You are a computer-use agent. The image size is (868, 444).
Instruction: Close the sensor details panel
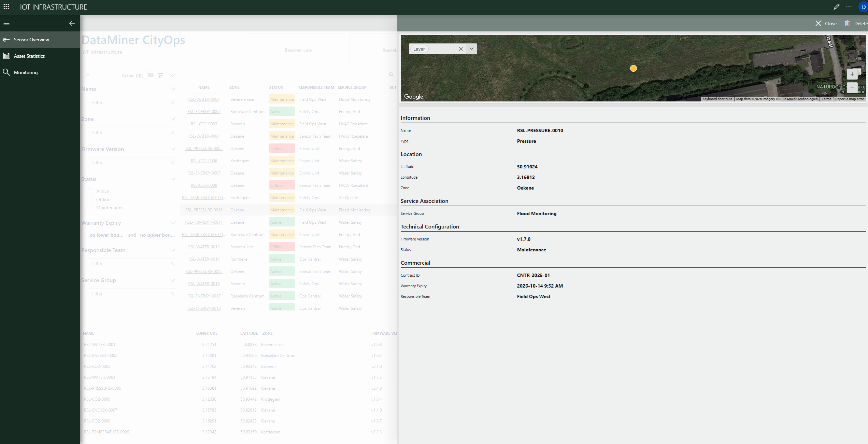click(826, 23)
